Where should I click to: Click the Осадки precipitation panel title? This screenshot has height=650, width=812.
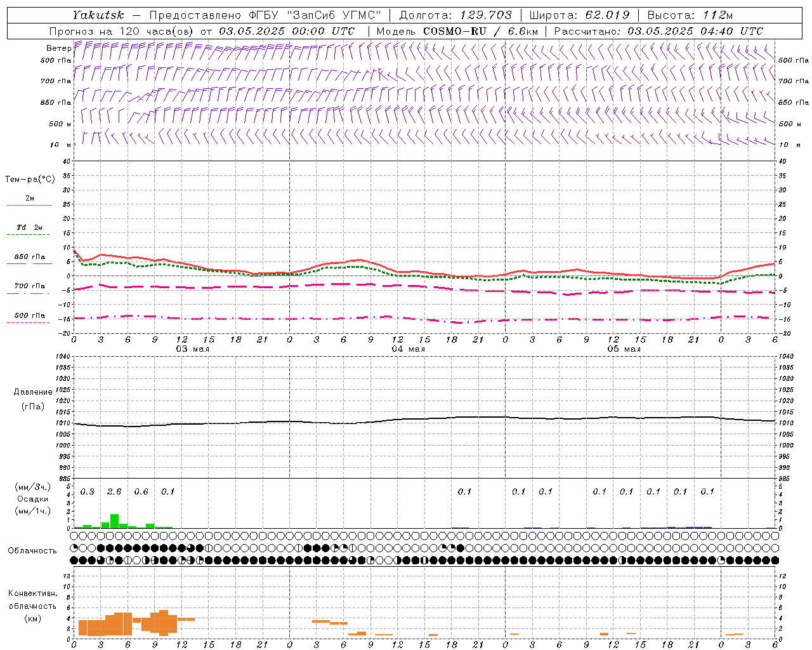32,499
